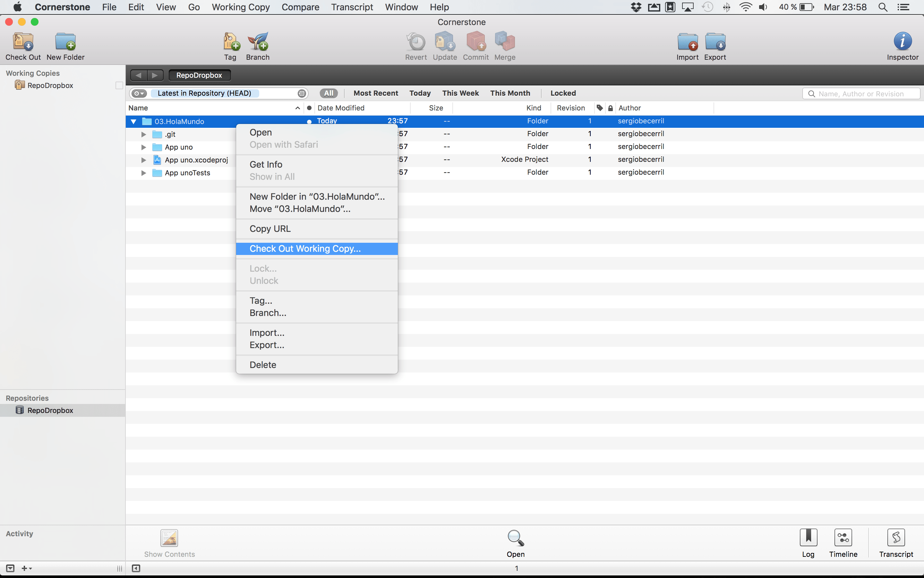Click the Show Contents icon
924x578 pixels.
coord(169,538)
